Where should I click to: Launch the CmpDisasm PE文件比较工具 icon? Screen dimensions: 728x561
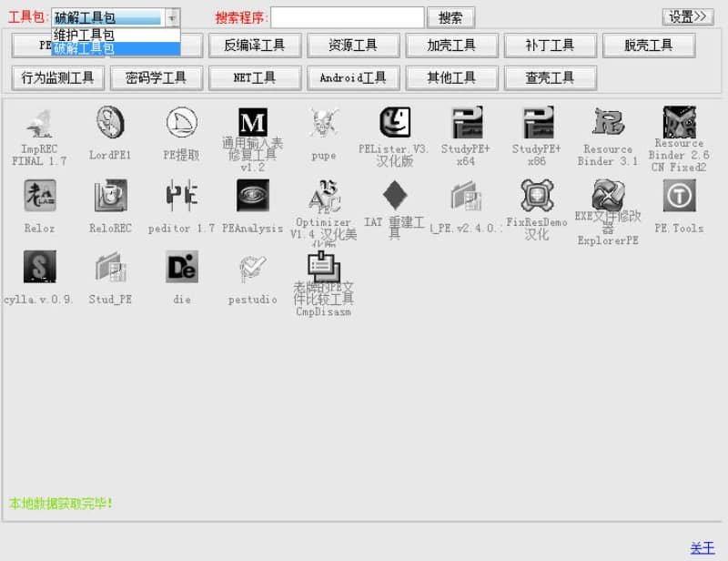[324, 267]
